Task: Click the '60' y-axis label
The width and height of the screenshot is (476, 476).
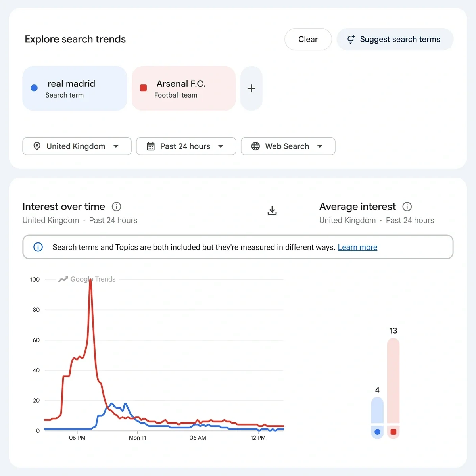Action: coord(36,340)
